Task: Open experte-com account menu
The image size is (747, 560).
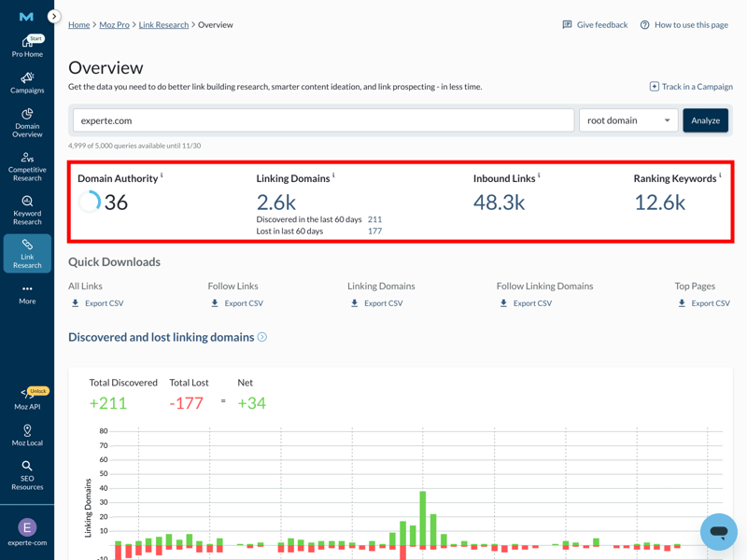Action: pyautogui.click(x=27, y=532)
